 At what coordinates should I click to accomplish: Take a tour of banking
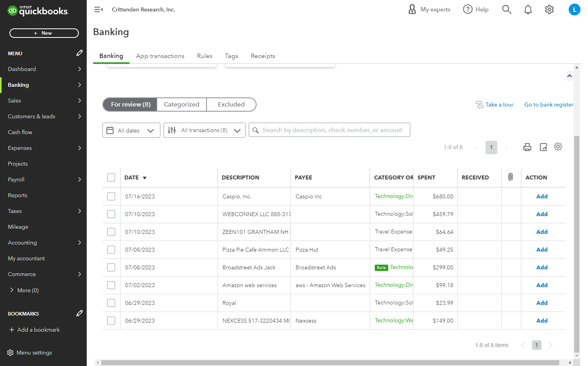tap(495, 105)
